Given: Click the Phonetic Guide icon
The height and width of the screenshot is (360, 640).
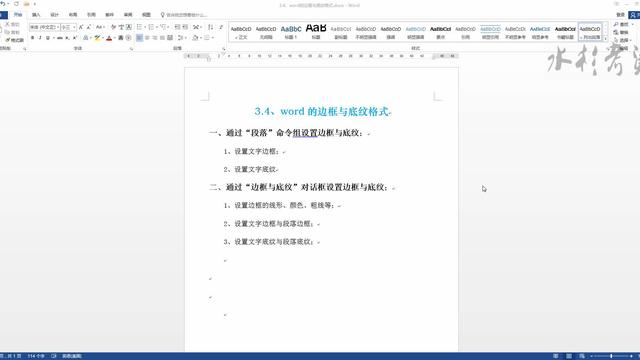Looking at the screenshot, I should [x=121, y=27].
